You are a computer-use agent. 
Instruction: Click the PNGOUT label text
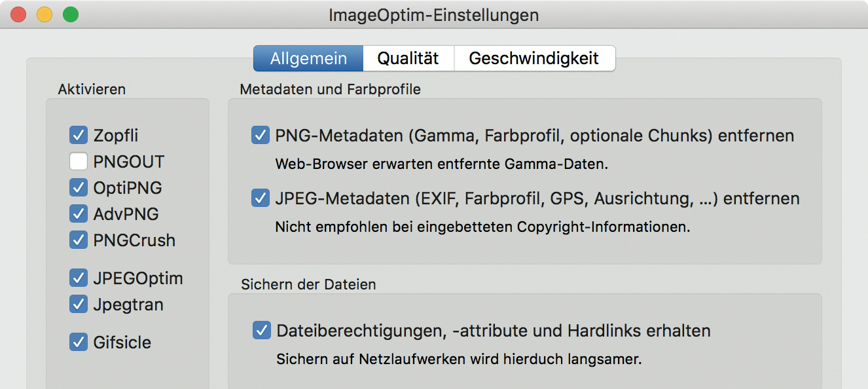[x=129, y=162]
